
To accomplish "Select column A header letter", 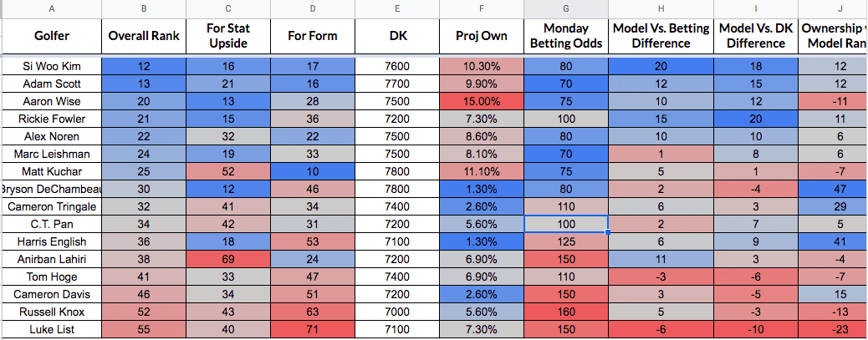I will coord(52,8).
